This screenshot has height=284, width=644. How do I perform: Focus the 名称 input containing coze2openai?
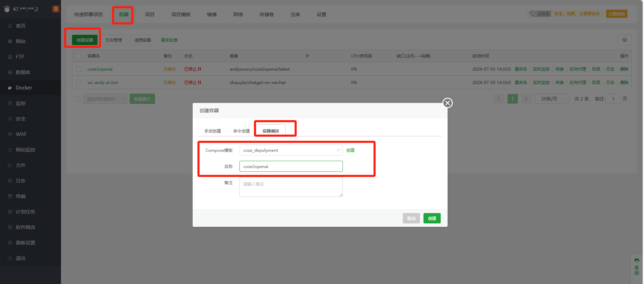291,166
